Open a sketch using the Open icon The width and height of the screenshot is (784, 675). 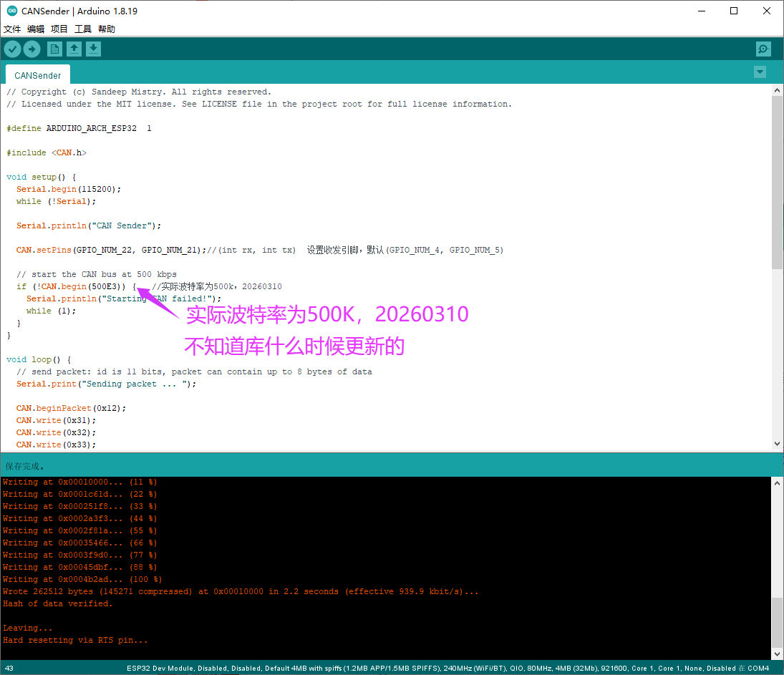coord(74,49)
